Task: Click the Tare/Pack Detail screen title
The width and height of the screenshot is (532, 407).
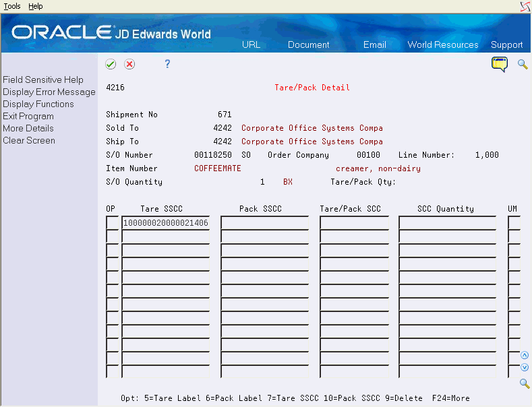Action: coord(312,88)
